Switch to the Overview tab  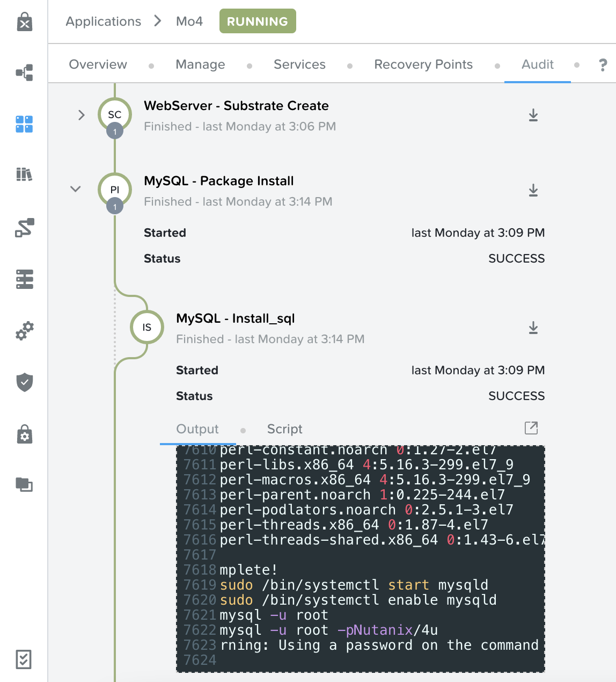pyautogui.click(x=98, y=64)
